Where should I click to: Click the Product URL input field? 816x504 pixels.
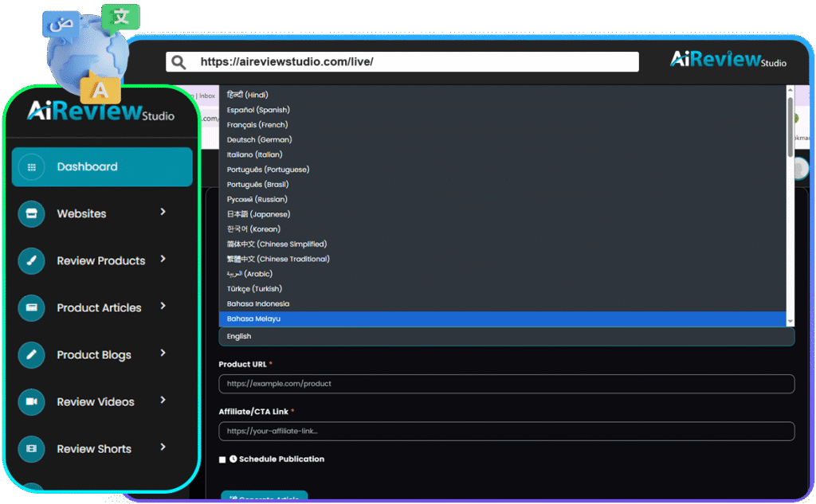506,384
